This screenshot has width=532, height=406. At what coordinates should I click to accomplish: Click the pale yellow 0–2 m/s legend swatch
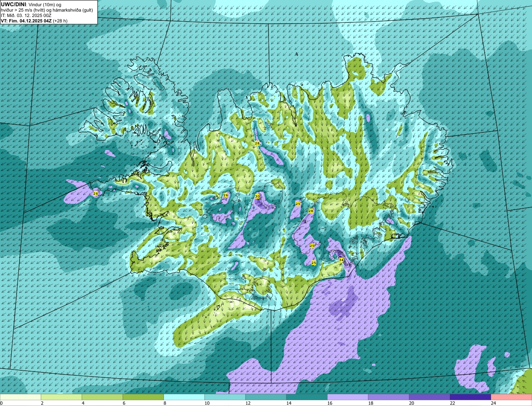[x=21, y=397]
